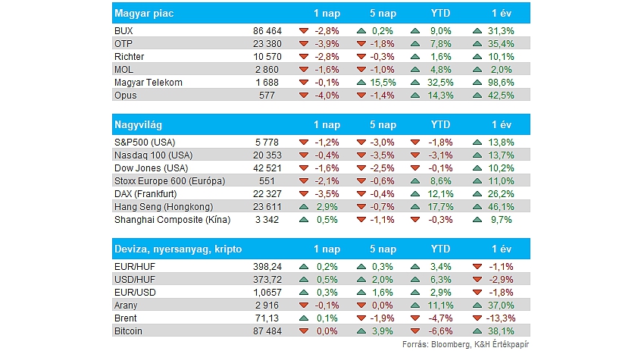Select the Nagyvilág section header

(321, 124)
